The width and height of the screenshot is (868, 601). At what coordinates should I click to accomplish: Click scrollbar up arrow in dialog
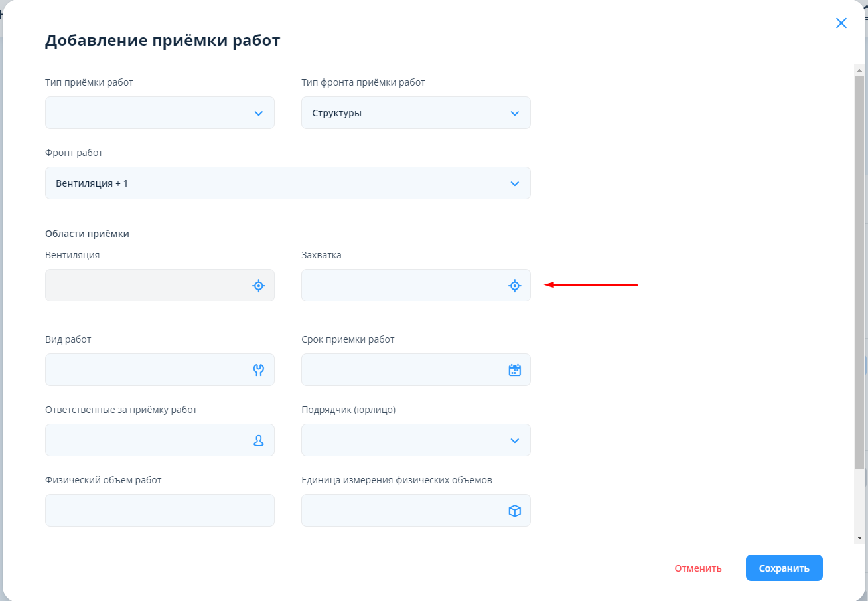click(x=859, y=70)
